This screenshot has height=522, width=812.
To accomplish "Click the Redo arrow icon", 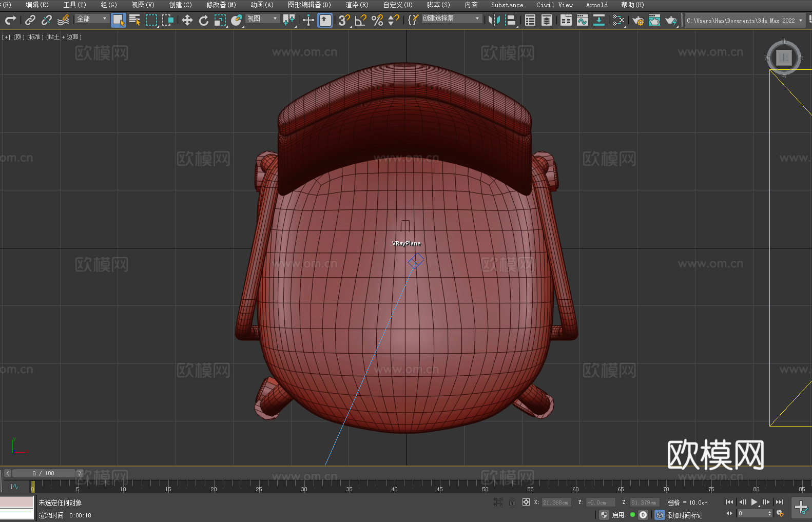I will coord(10,20).
